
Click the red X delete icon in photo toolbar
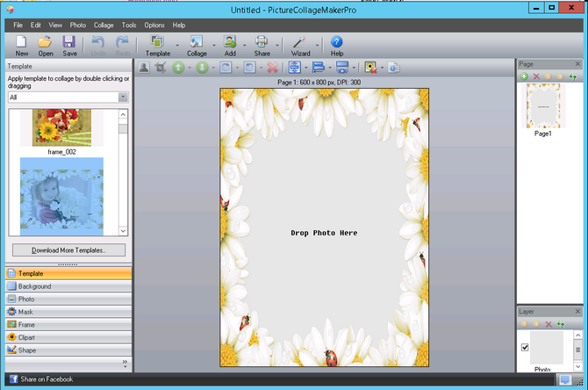pyautogui.click(x=273, y=68)
